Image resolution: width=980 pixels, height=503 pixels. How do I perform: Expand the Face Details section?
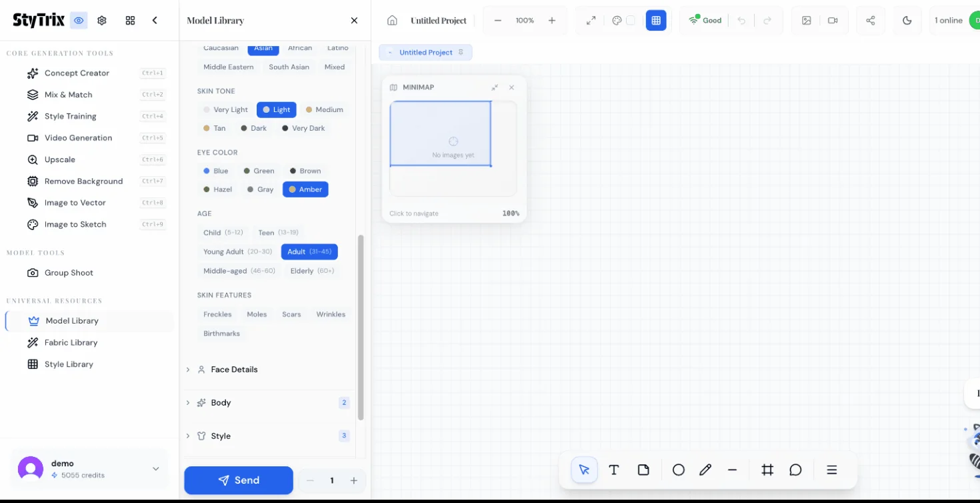[x=233, y=370]
